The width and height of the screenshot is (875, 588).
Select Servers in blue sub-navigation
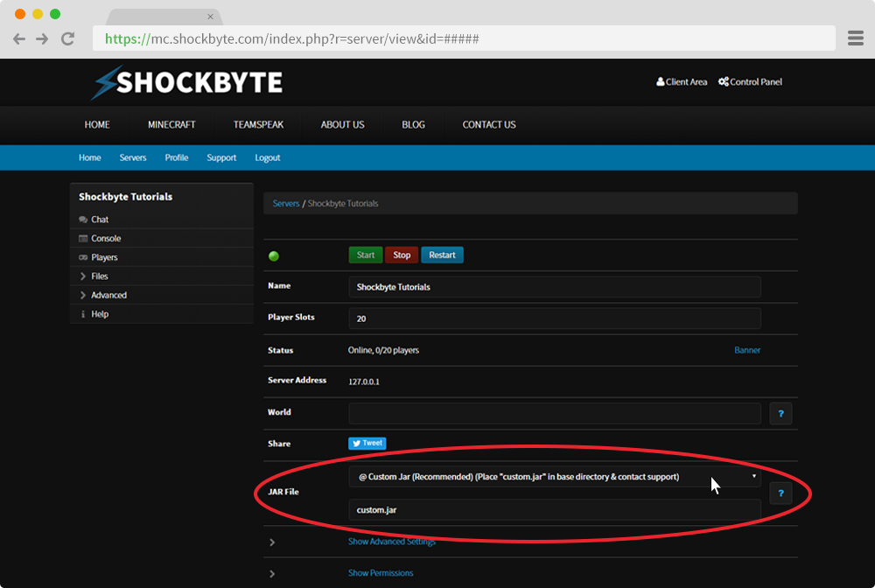133,157
